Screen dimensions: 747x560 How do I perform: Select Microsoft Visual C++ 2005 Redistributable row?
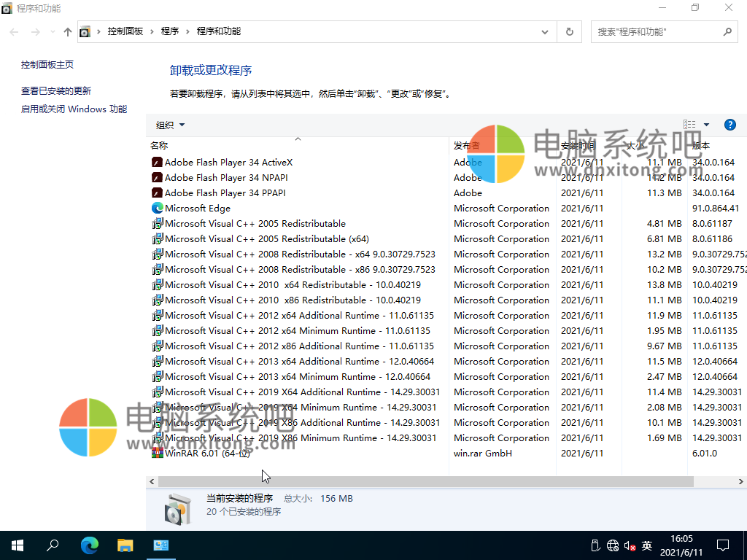click(x=446, y=223)
